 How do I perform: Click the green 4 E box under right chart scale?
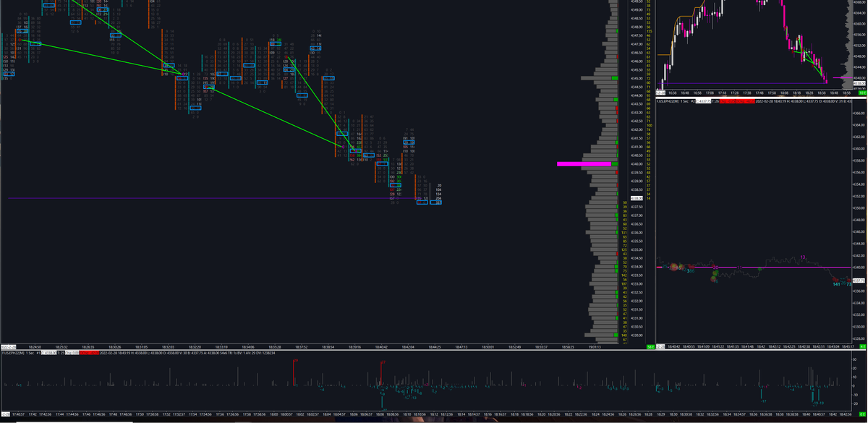[x=862, y=347]
